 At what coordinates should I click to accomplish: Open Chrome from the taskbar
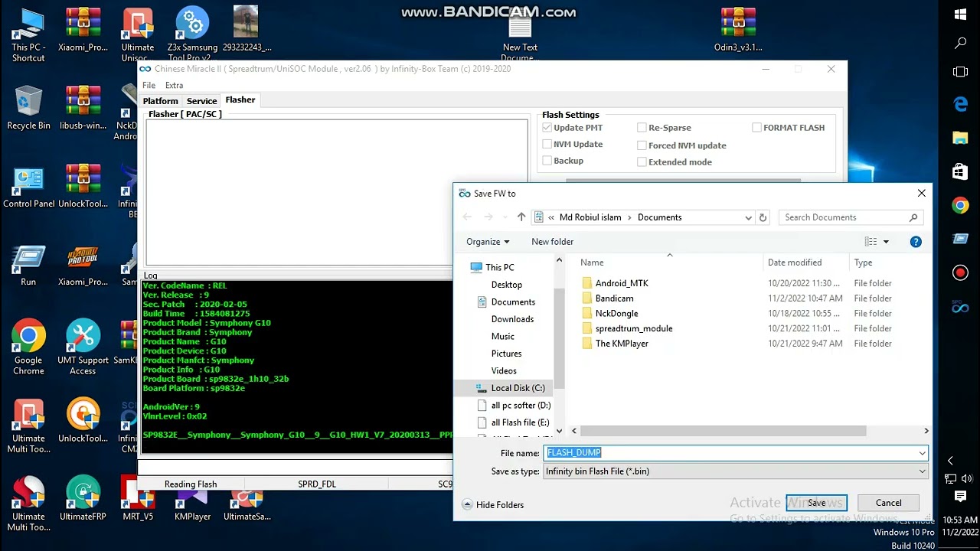960,205
